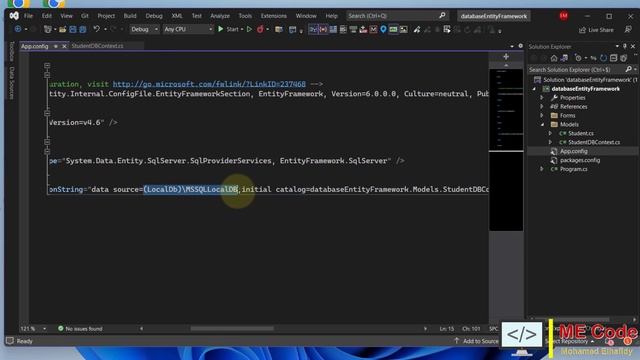The height and width of the screenshot is (360, 640).
Task: Click Pending Changes filter clock icon
Action: [x=578, y=58]
